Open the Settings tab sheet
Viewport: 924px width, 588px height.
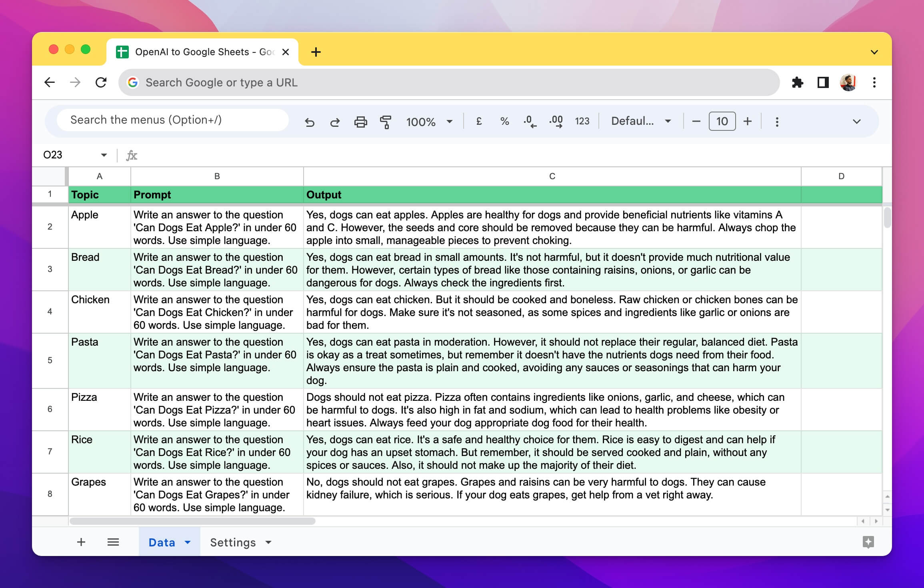pyautogui.click(x=232, y=542)
